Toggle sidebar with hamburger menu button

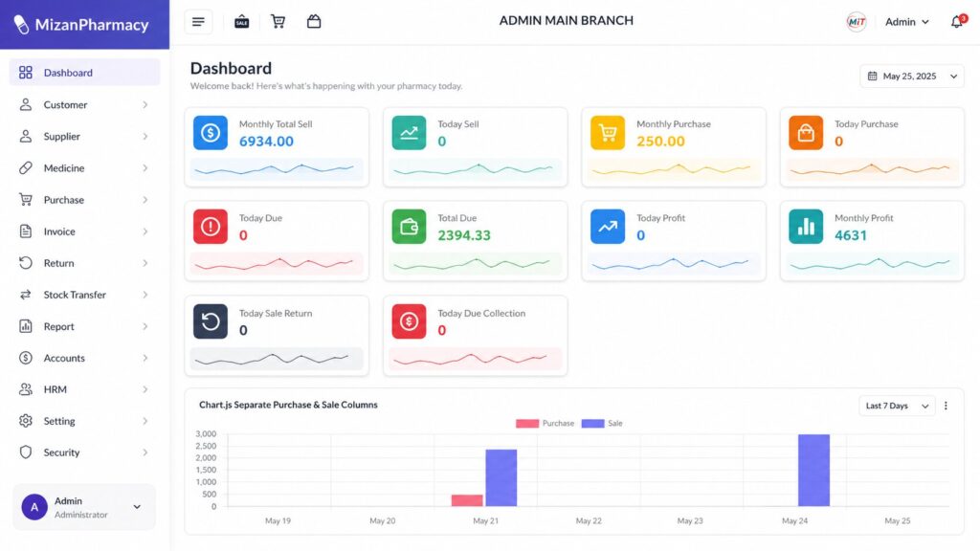(198, 22)
